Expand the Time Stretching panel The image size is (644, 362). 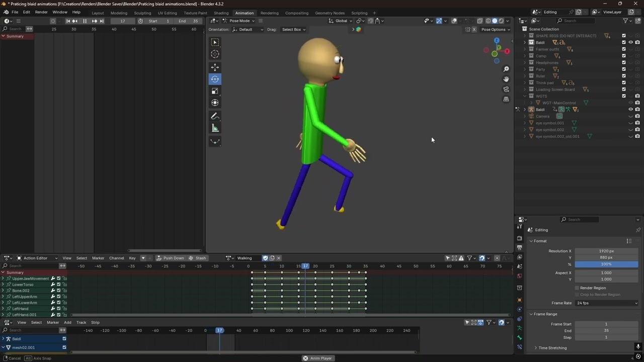click(552, 348)
